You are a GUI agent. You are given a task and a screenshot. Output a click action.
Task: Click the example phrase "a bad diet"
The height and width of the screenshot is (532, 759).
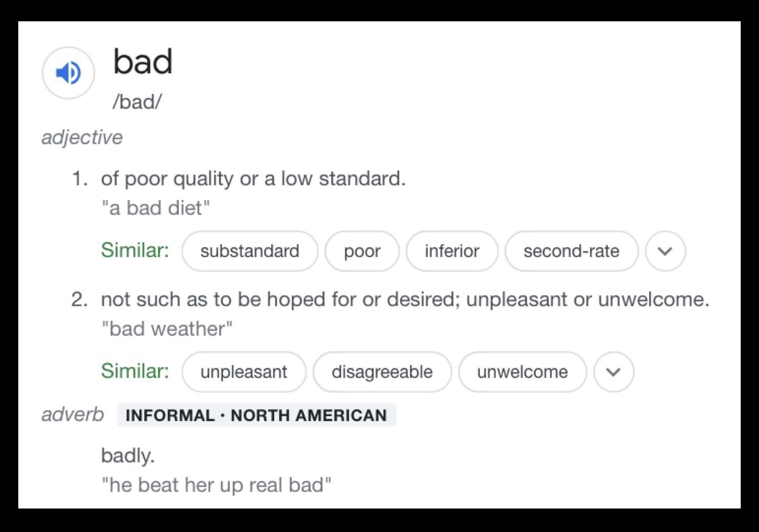point(155,208)
